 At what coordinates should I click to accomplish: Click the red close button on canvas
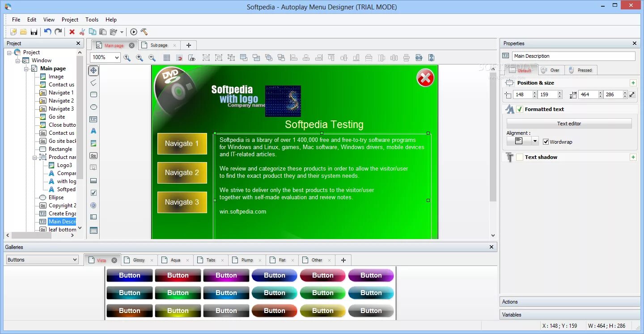click(x=425, y=78)
